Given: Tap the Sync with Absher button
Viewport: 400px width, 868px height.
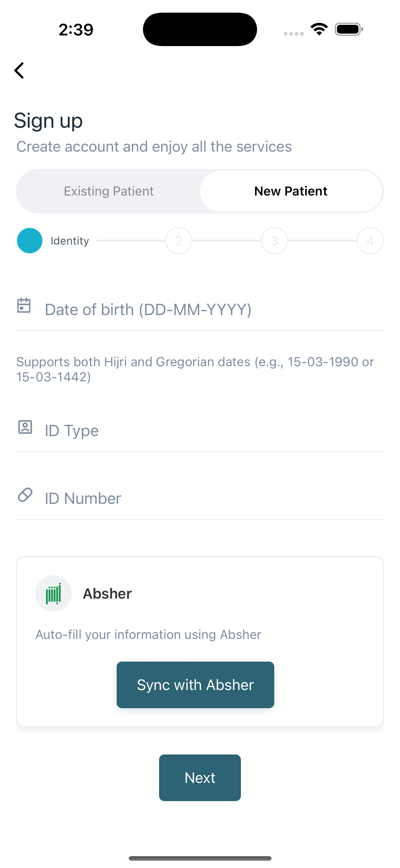Looking at the screenshot, I should click(195, 685).
